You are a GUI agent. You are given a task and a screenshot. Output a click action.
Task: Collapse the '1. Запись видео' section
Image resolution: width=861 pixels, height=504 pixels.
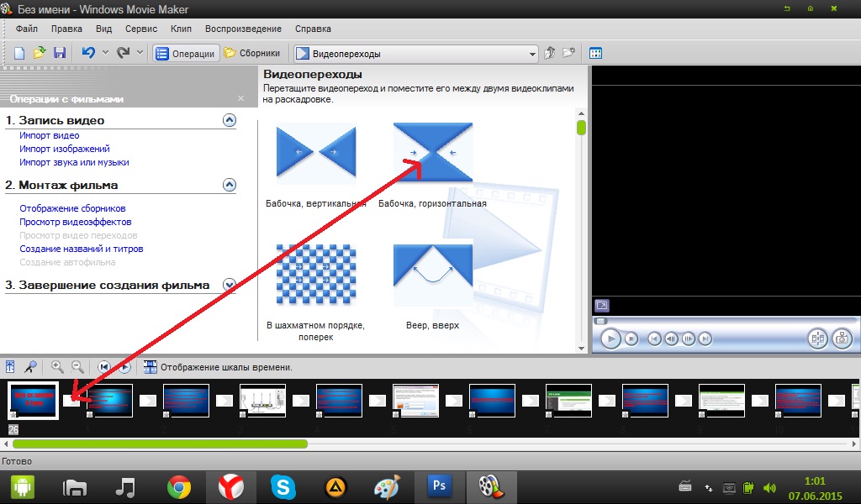[x=230, y=120]
